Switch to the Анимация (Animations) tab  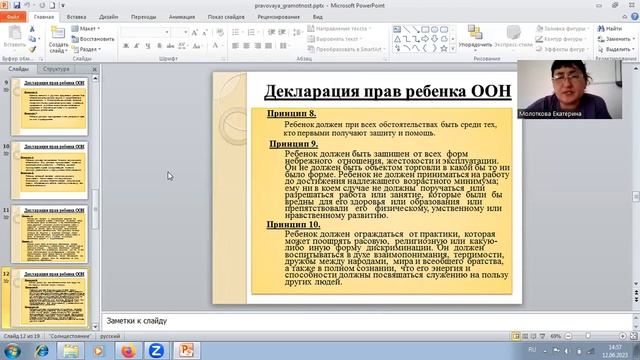click(x=182, y=17)
